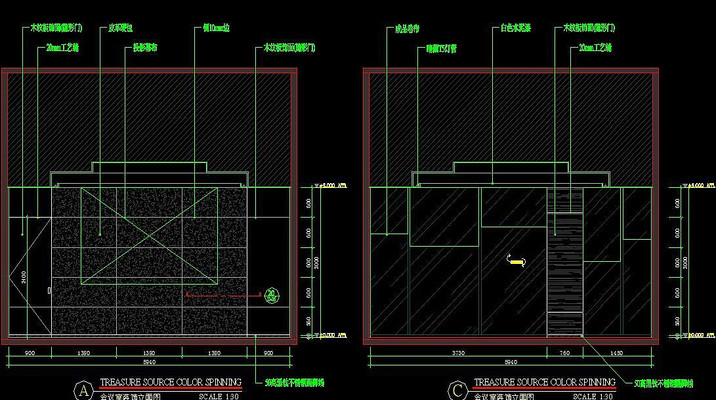Click the circled C view marker

click(457, 389)
